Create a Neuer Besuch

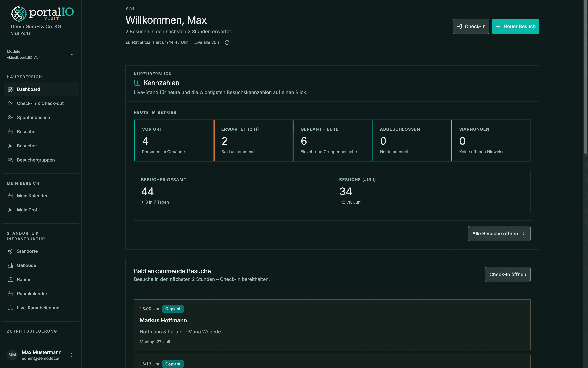coord(515,26)
